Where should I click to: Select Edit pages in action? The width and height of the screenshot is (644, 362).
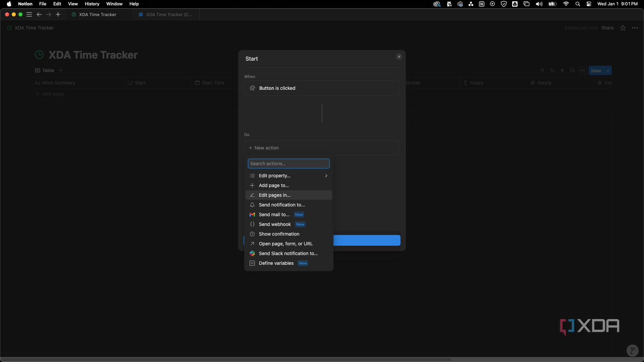[288, 195]
